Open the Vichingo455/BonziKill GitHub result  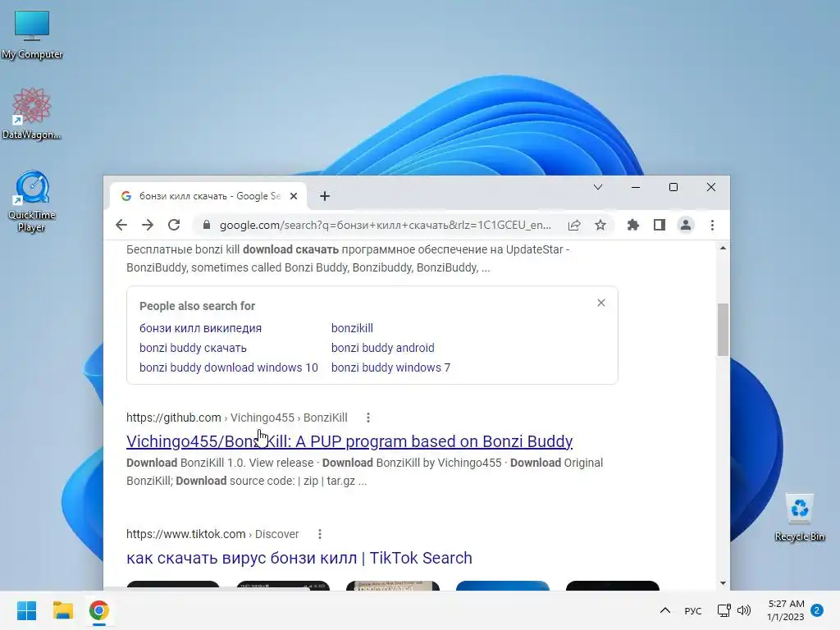[349, 441]
